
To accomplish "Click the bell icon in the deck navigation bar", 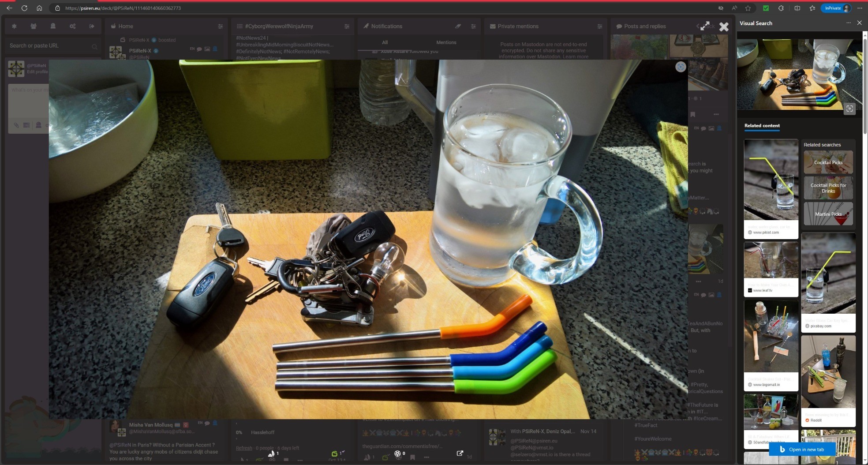I will (53, 26).
